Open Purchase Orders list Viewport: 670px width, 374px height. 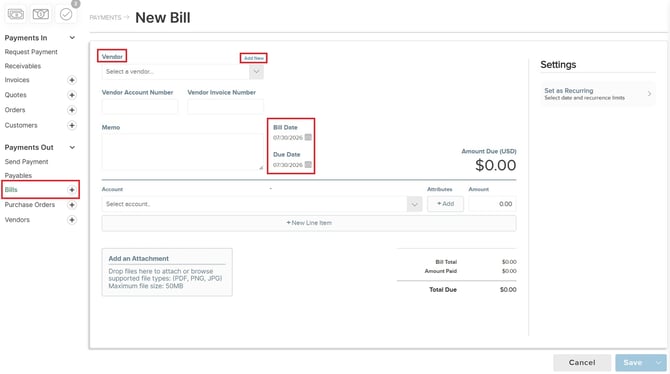point(30,205)
